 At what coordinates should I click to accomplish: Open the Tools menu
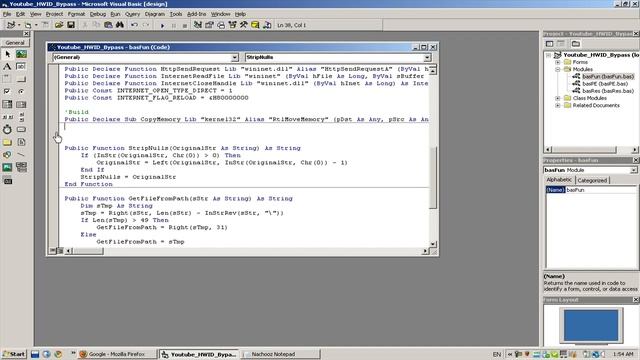[x=176, y=14]
